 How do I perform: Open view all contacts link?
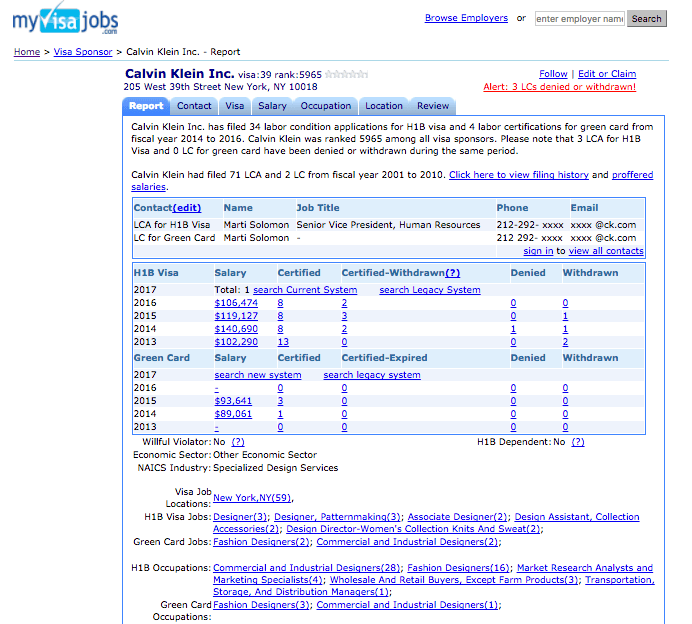606,251
